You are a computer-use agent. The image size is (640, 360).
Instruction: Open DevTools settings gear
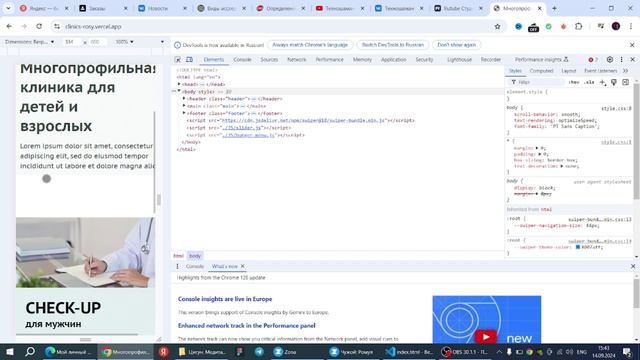(609, 60)
